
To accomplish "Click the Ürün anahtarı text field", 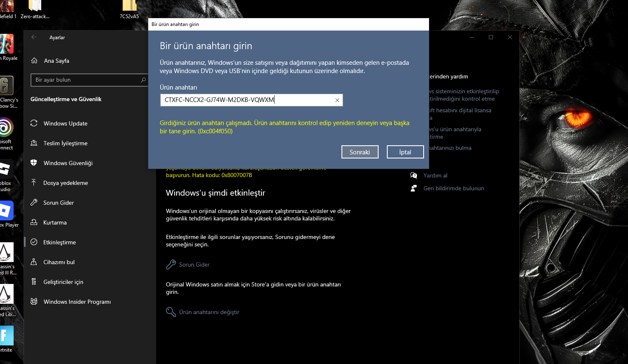I will (x=251, y=100).
